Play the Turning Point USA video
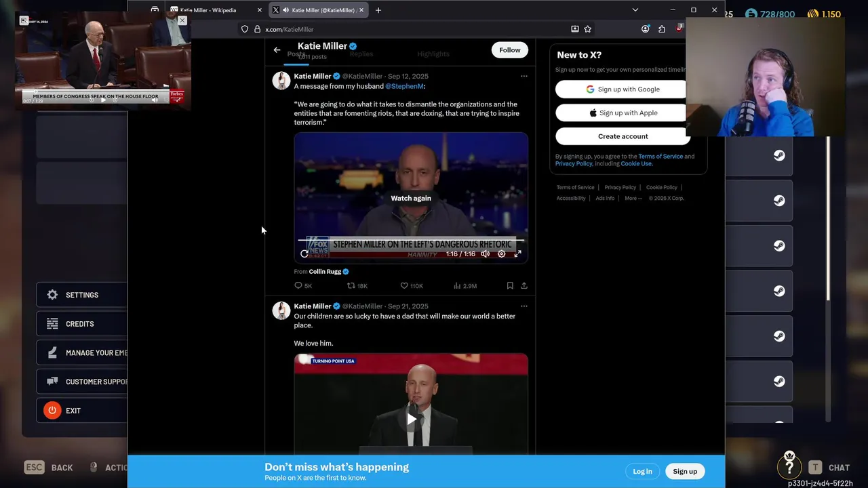 pyautogui.click(x=411, y=420)
